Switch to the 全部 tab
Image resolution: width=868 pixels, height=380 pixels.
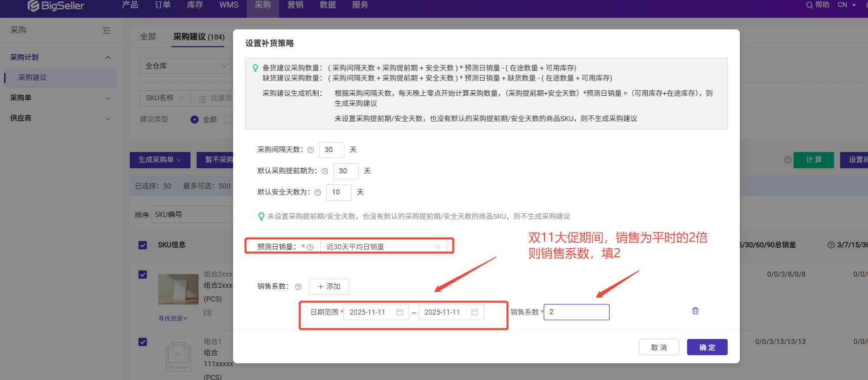tap(148, 36)
